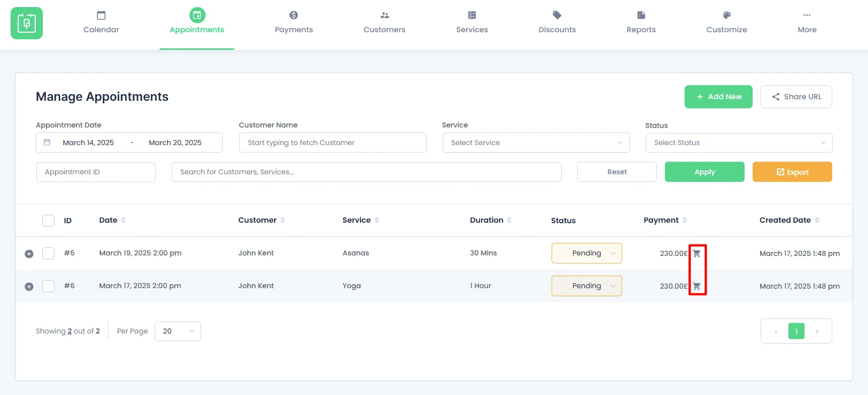Select page 1 in pagination
The width and height of the screenshot is (868, 395).
796,331
